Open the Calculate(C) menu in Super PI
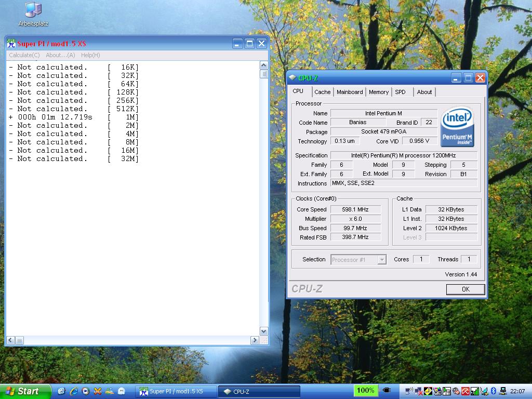 click(24, 55)
